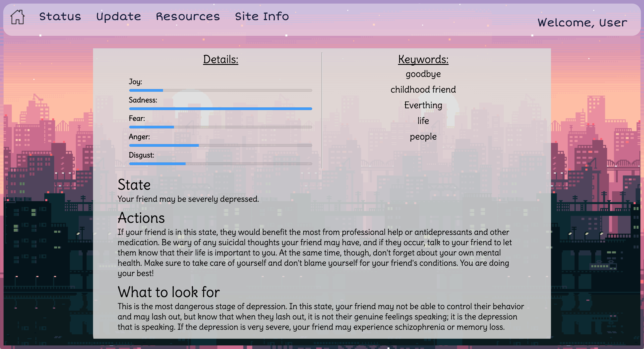Open the Update page
This screenshot has height=349, width=644.
click(119, 17)
